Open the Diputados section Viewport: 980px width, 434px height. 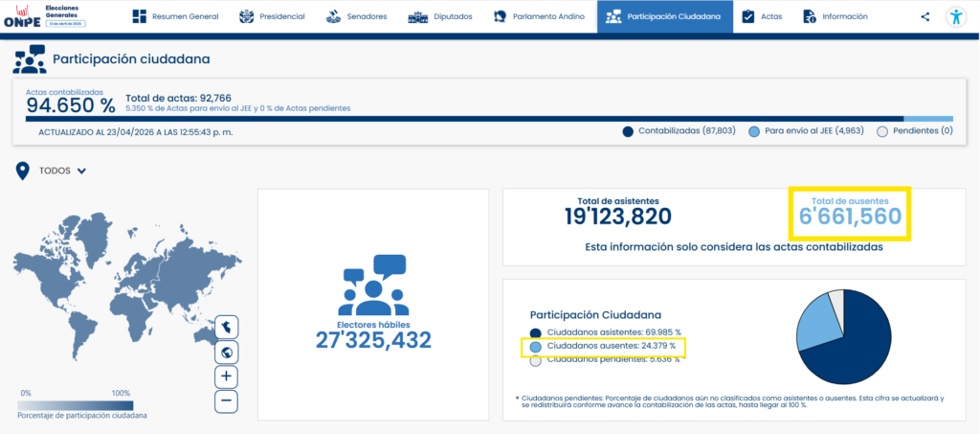coord(439,16)
